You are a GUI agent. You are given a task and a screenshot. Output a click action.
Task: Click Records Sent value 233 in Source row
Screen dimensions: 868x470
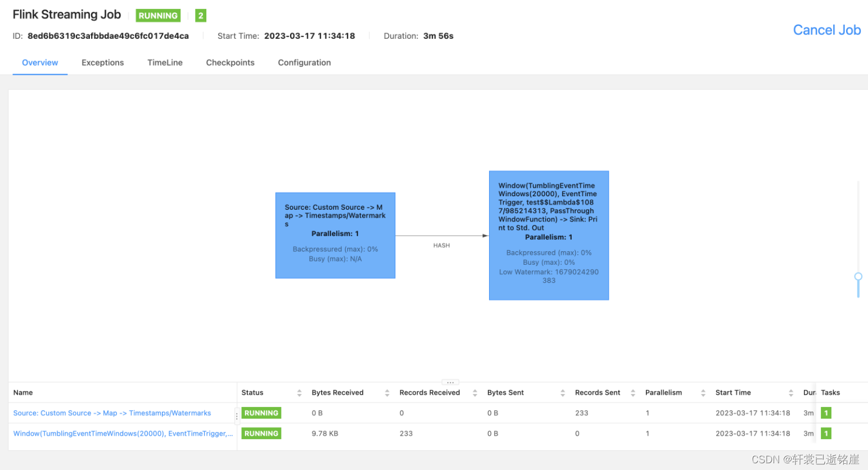click(x=582, y=413)
